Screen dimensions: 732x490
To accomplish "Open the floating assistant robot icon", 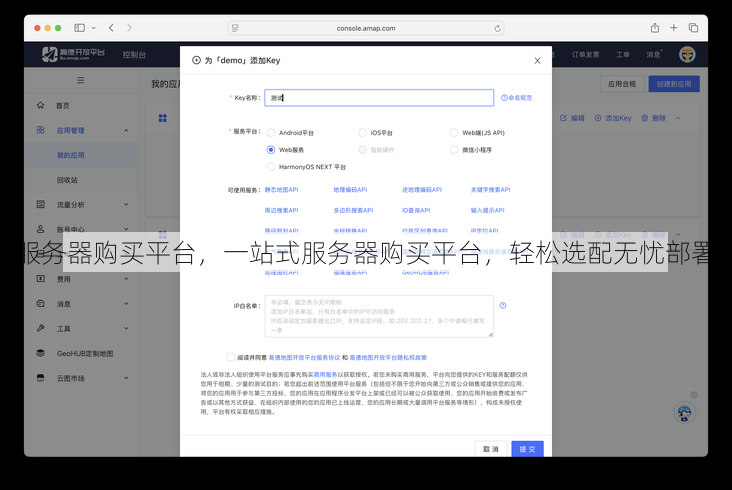I will [685, 413].
